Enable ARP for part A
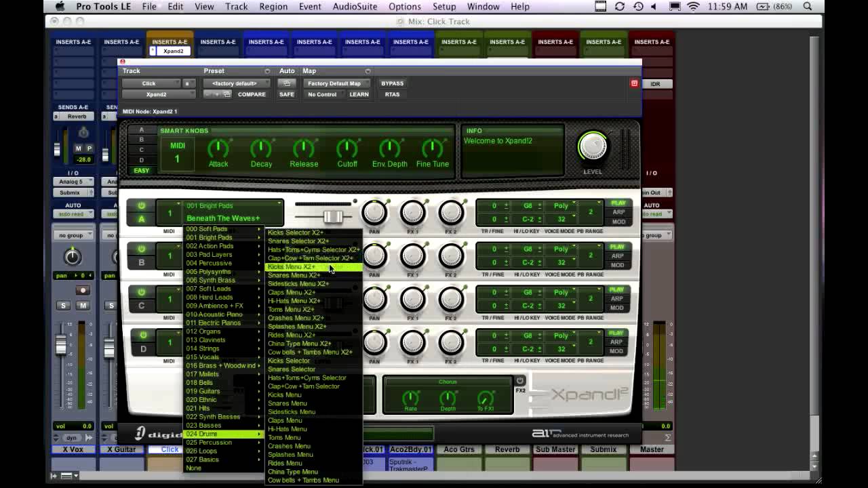The height and width of the screenshot is (488, 868). point(618,212)
